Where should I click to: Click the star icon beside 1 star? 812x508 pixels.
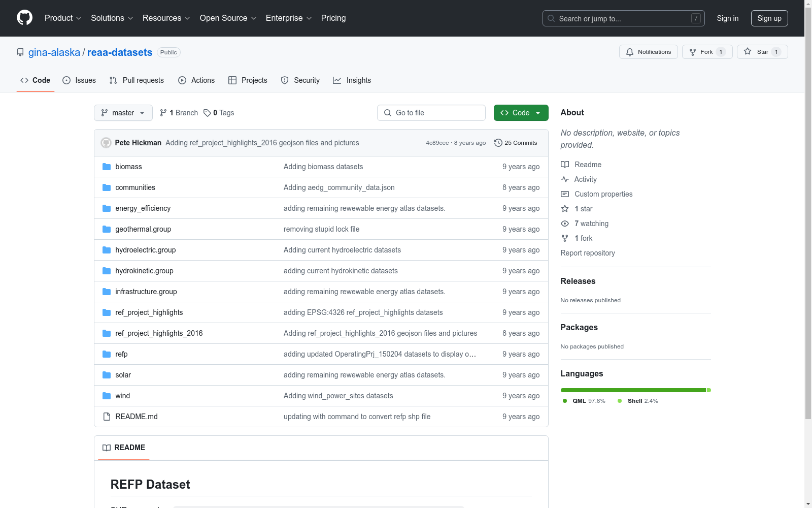coord(565,209)
